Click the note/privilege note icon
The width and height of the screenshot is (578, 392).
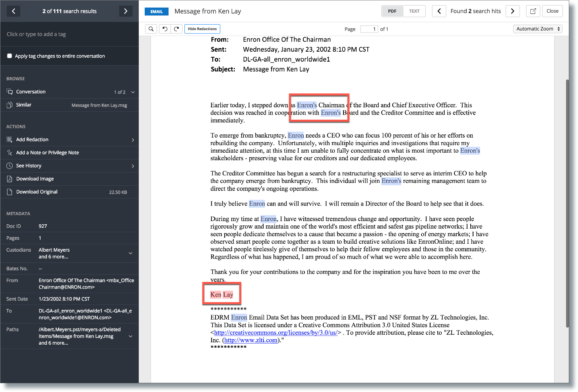[x=10, y=153]
